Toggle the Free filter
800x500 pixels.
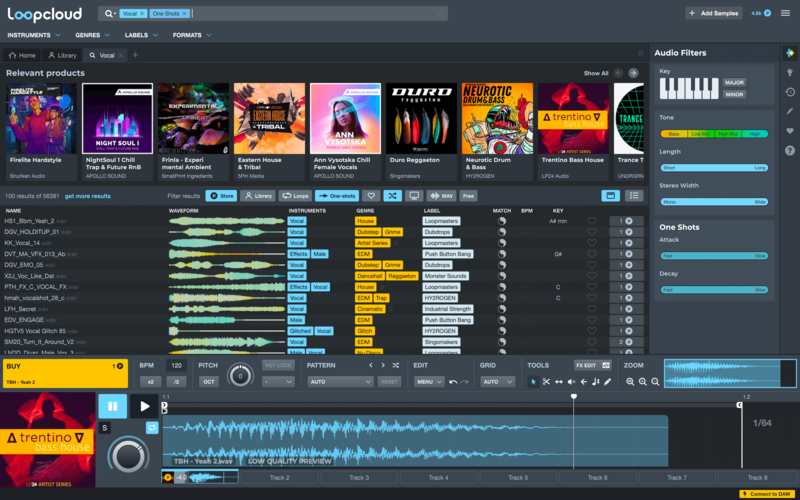(468, 196)
